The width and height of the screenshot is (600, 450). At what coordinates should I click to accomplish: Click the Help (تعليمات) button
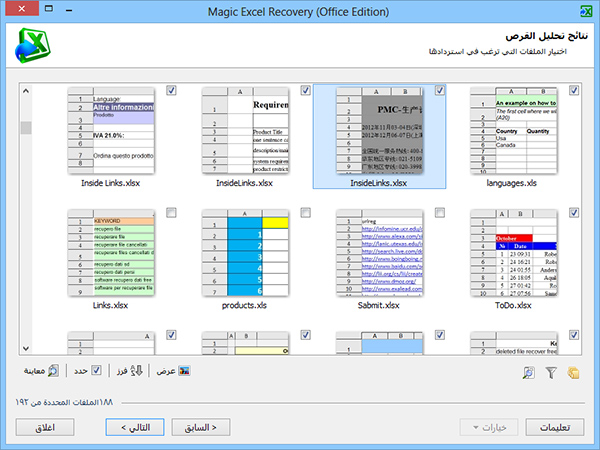[x=555, y=427]
